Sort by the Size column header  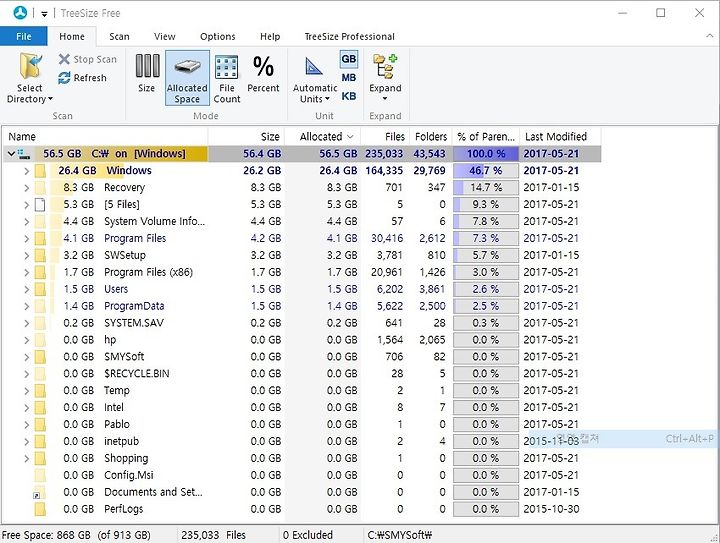click(246, 136)
